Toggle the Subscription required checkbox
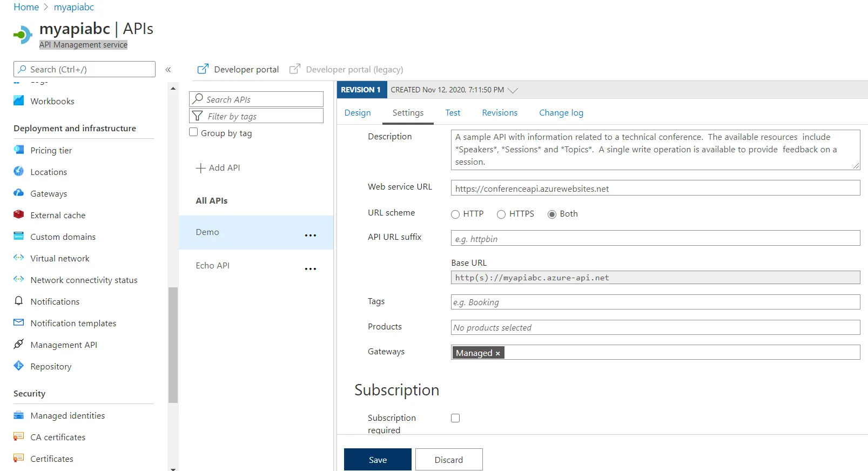Screen dimensions: 868x471 455,418
